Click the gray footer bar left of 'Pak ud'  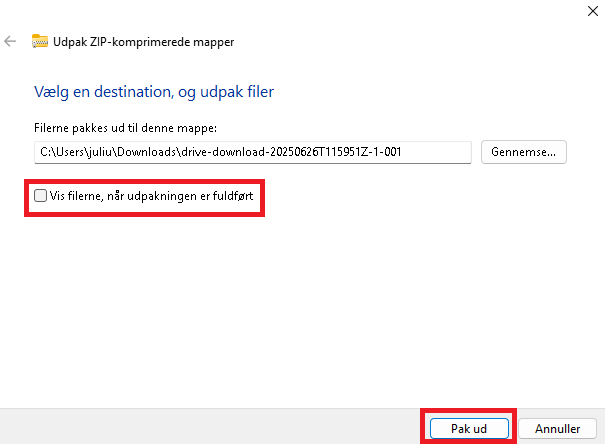[x=200, y=427]
